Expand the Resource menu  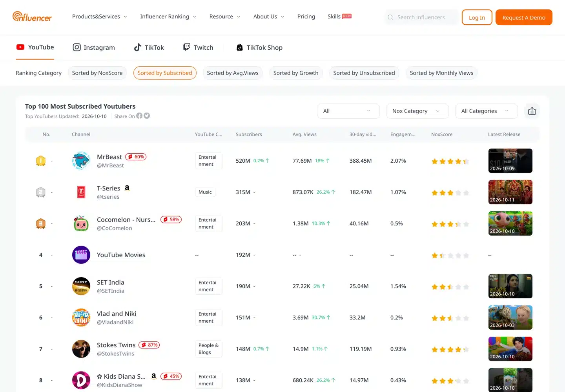(x=225, y=16)
